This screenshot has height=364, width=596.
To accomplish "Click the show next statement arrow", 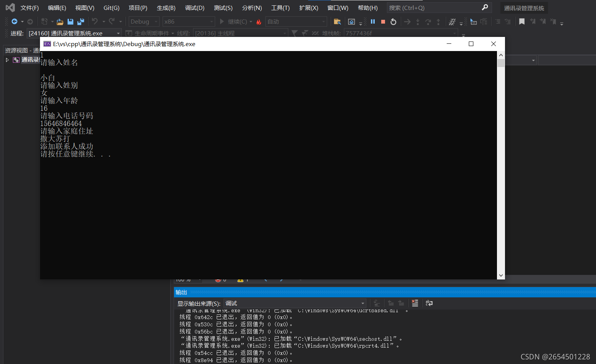I will pyautogui.click(x=407, y=22).
